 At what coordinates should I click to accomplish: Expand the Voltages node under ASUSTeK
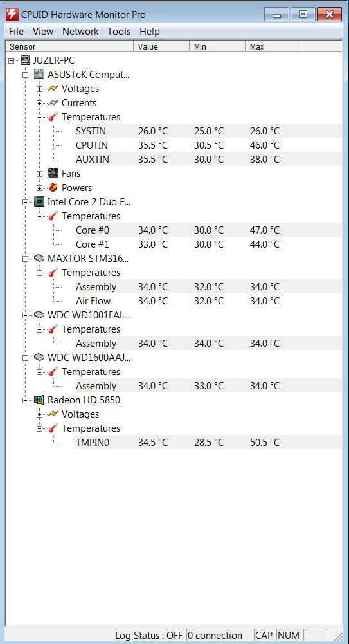coord(39,89)
